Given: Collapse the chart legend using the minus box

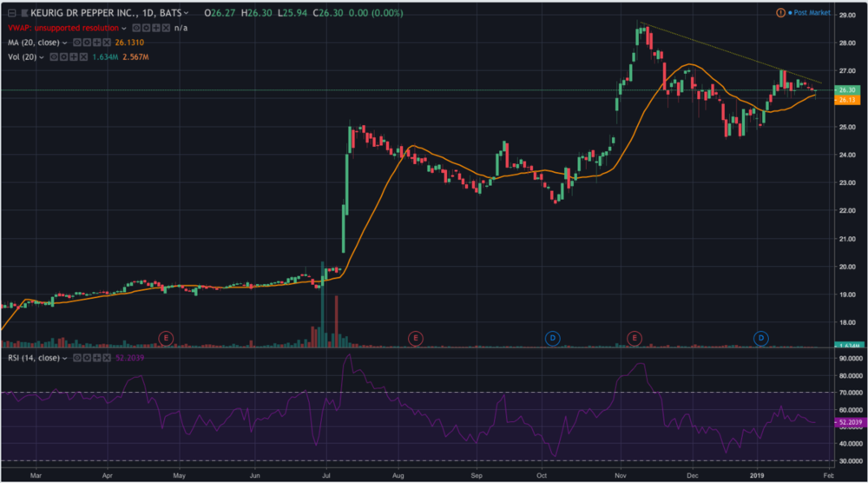Looking at the screenshot, I should pos(11,13).
